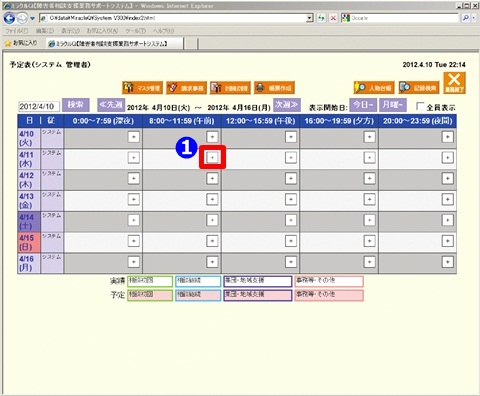Add entry for 4/15 20:00~23:59 slot
This screenshot has height=396, width=480.
[x=448, y=241]
